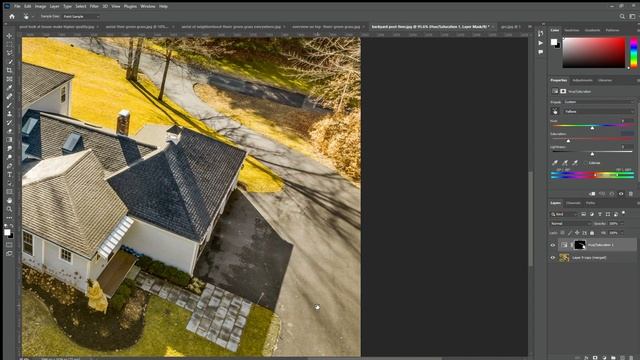Hide the Hue/Saturation 1 layer
Image resolution: width=640 pixels, height=360 pixels.
(553, 245)
